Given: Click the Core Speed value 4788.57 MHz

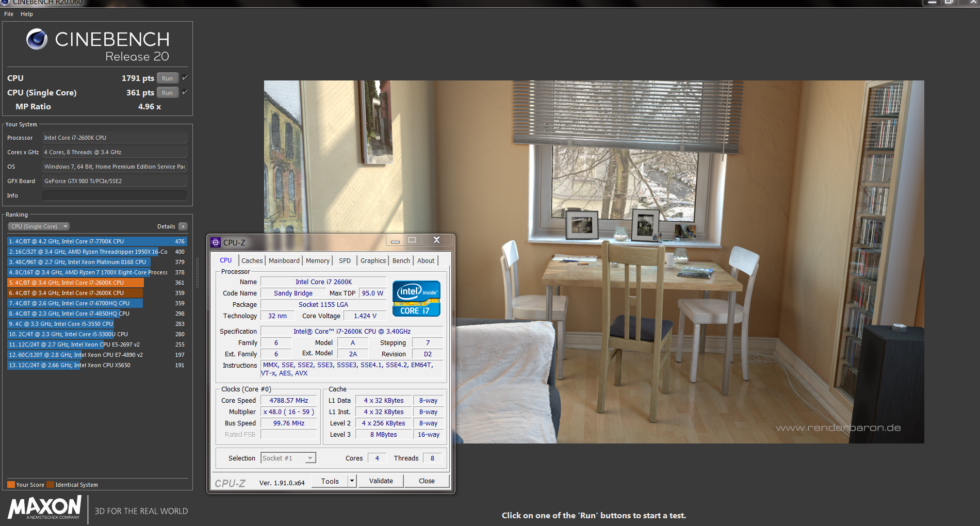Looking at the screenshot, I should pyautogui.click(x=289, y=400).
